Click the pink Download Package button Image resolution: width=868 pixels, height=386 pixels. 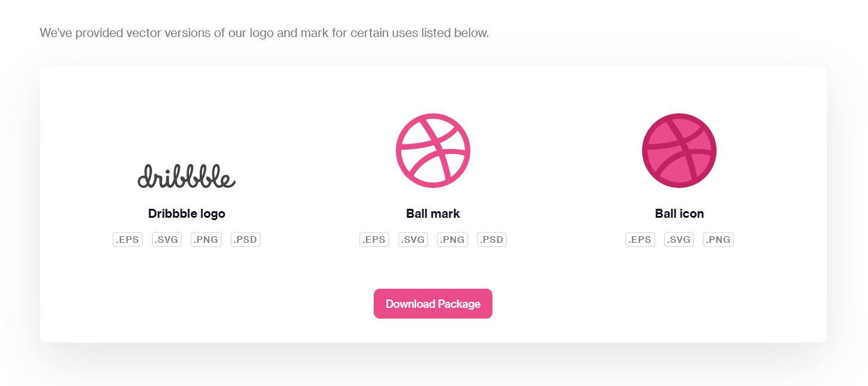(x=433, y=304)
